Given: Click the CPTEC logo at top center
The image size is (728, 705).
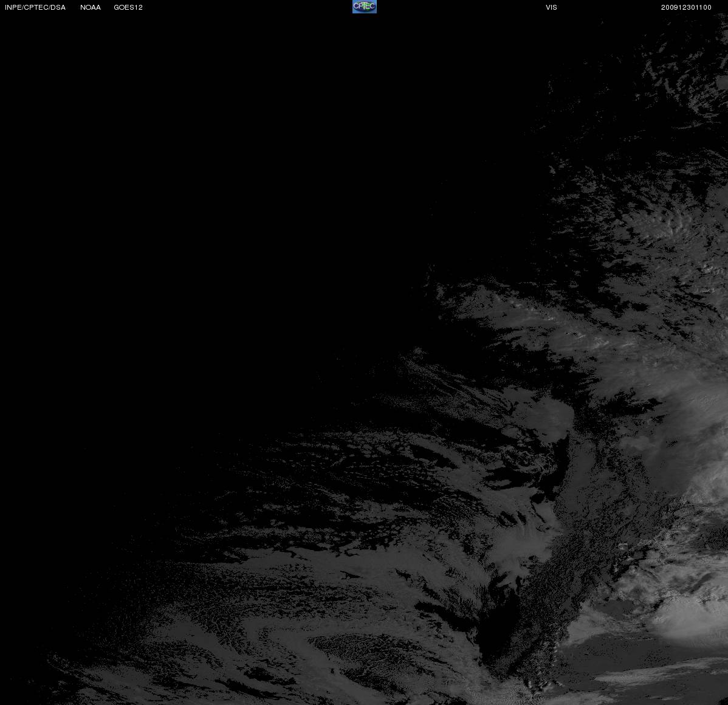Looking at the screenshot, I should (x=365, y=7).
